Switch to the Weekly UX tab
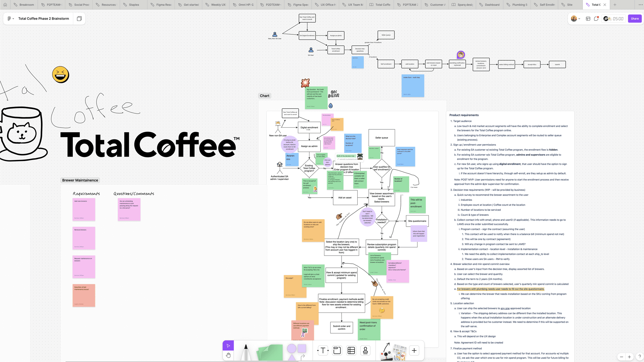 216,5
